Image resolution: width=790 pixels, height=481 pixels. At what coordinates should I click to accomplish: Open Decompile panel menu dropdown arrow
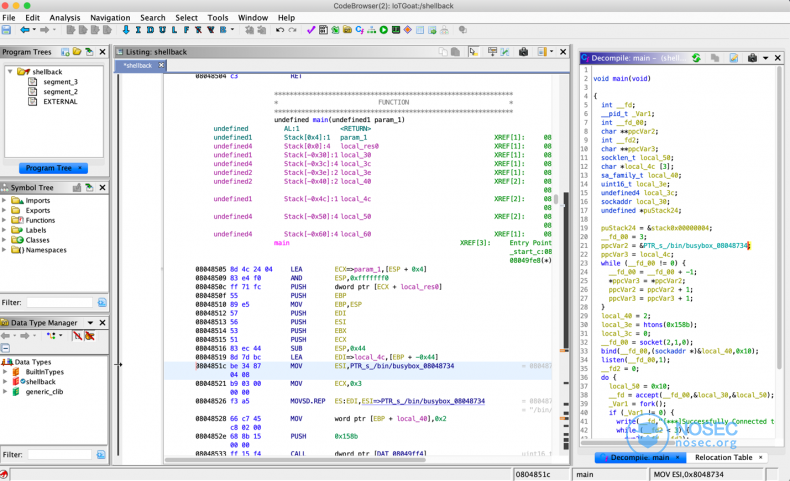click(765, 58)
